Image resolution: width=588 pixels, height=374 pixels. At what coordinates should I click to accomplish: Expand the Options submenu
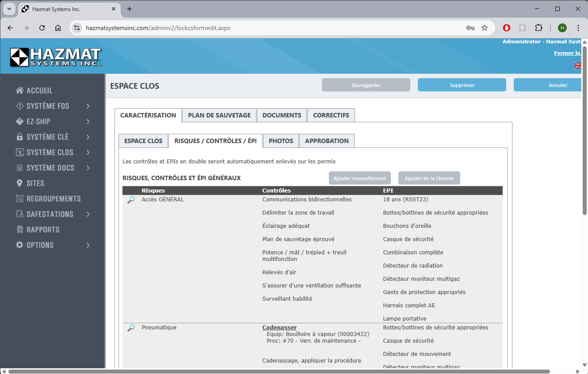point(88,245)
